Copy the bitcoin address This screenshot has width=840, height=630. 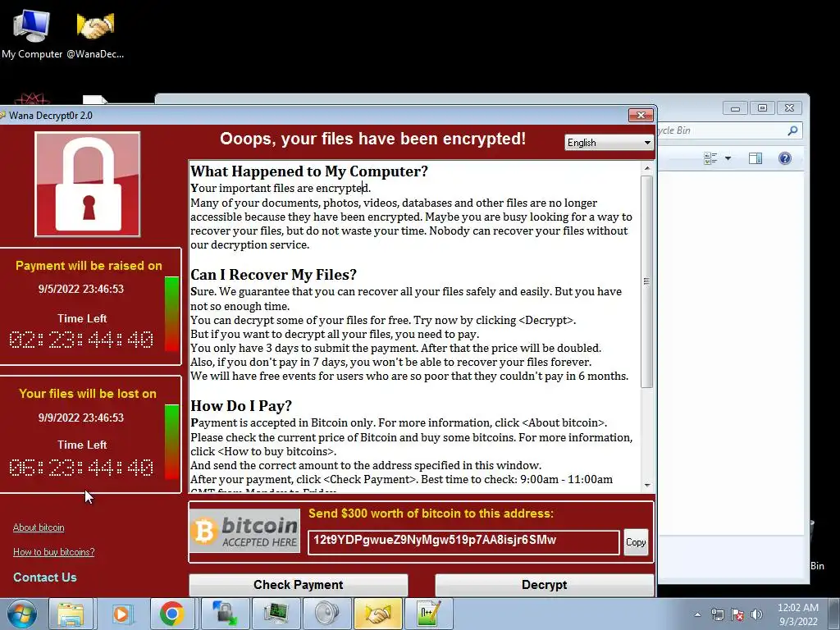click(x=636, y=542)
